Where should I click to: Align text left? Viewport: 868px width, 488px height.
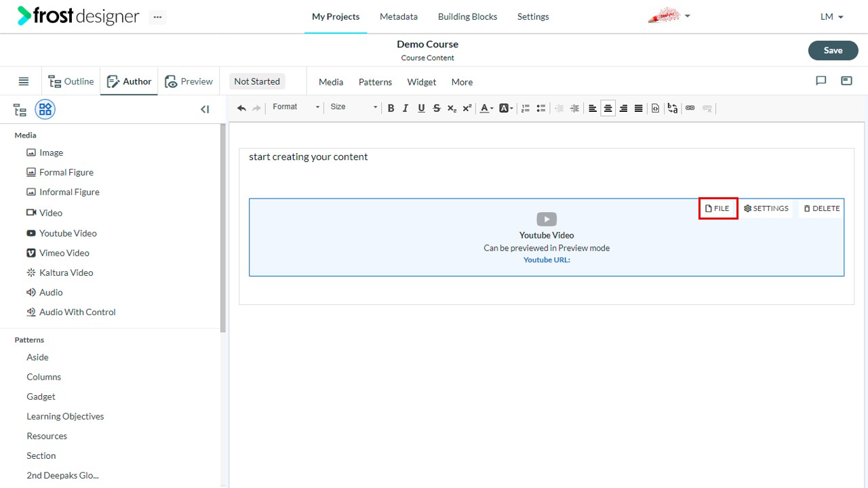[593, 108]
